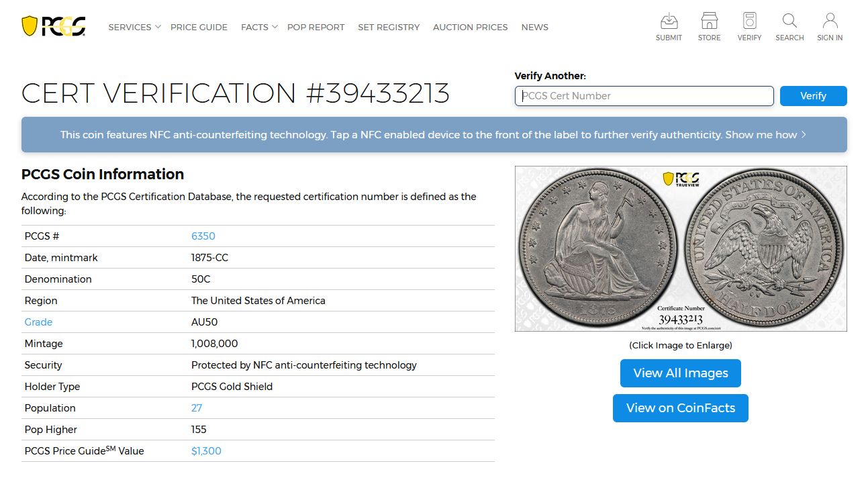Select the 1875-CC date value
Image resolution: width=868 pixels, height=478 pixels.
pos(210,258)
